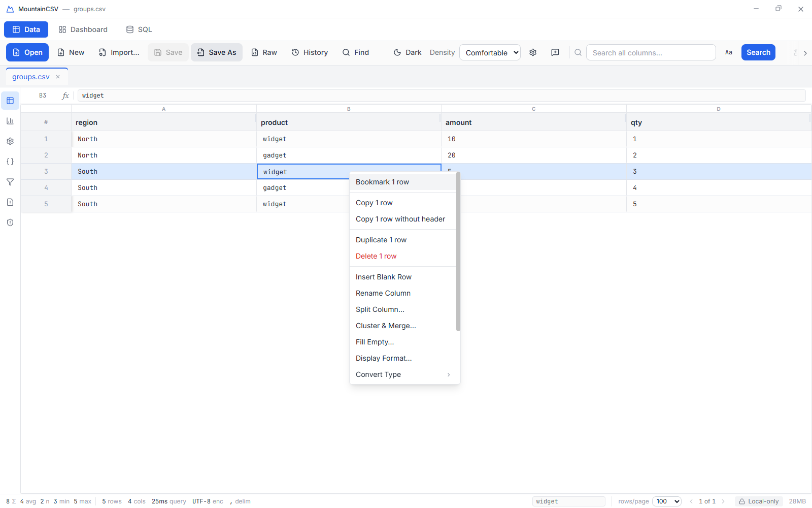Screen dimensions: 812x508
Task: Click the add comment panel icon
Action: pyautogui.click(x=555, y=52)
